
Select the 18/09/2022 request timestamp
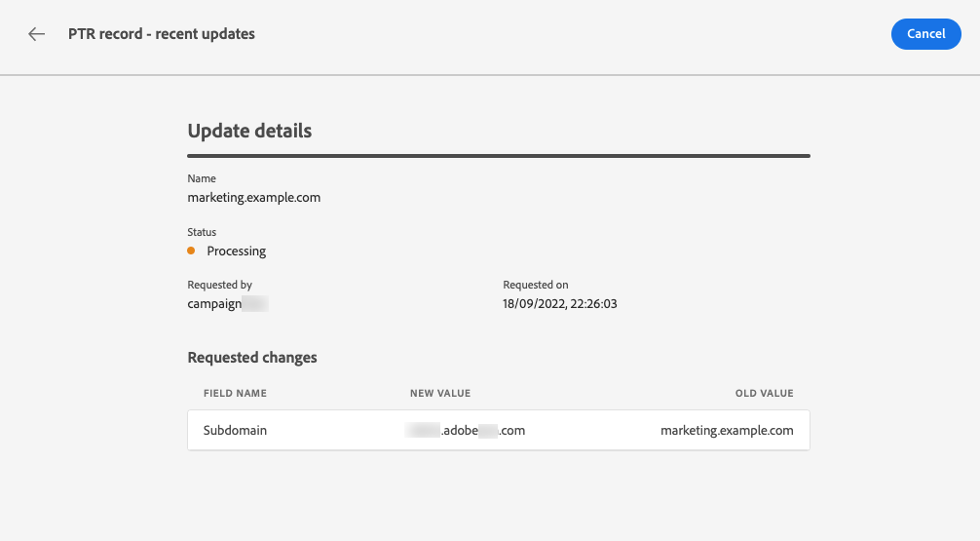click(560, 303)
